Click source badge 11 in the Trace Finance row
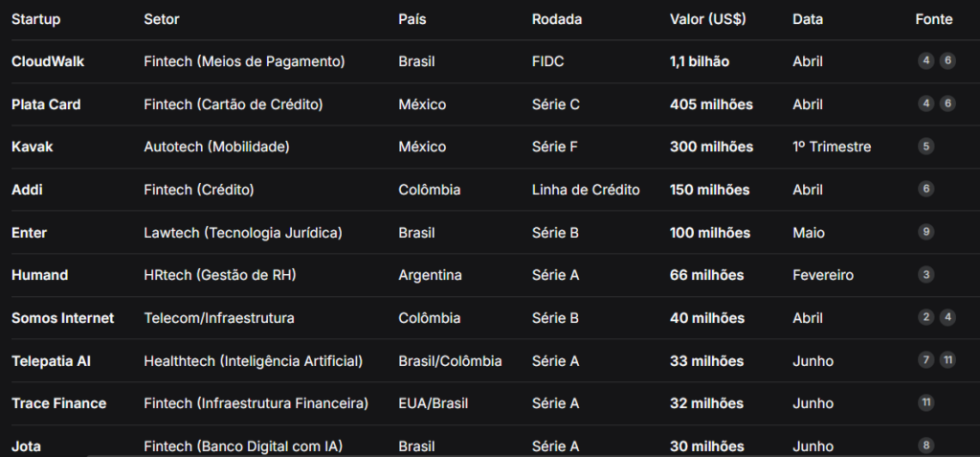 coord(926,403)
